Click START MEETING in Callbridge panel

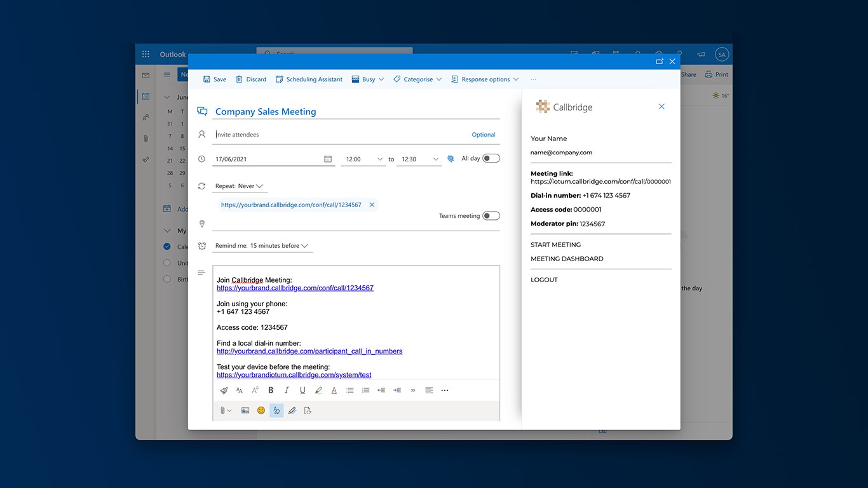(x=556, y=245)
